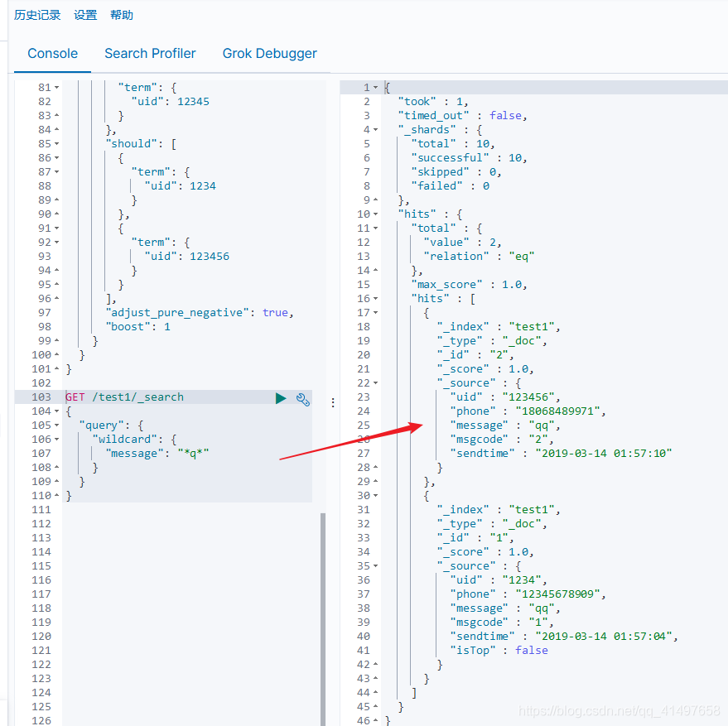Collapse the inner "hits" array at line 16

376,299
